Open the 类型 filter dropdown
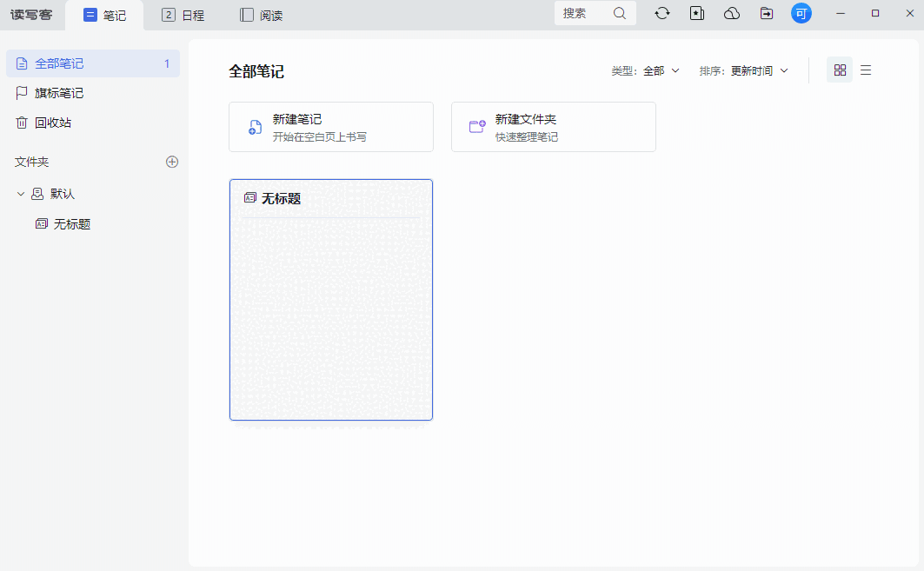 [646, 70]
